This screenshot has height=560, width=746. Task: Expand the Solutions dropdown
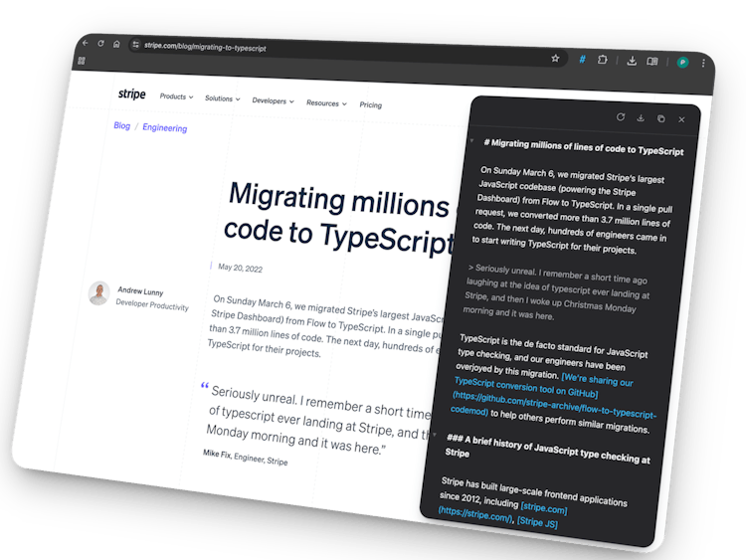[222, 98]
